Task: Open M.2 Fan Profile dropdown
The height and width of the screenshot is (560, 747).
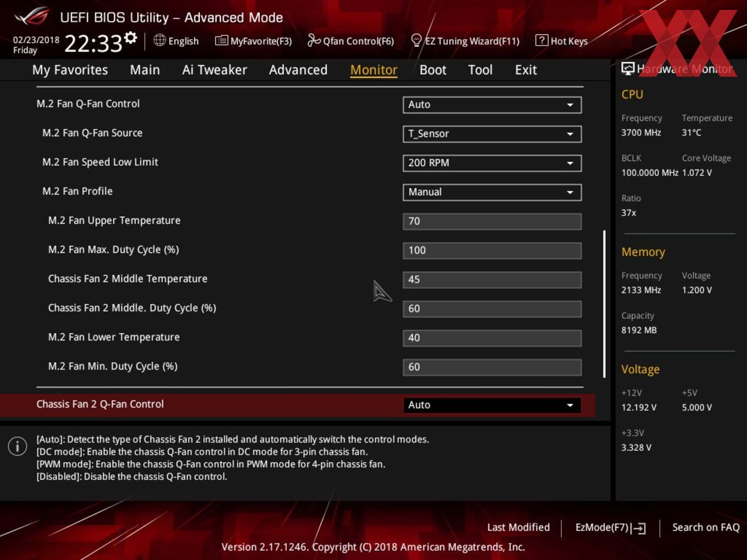Action: pos(492,192)
